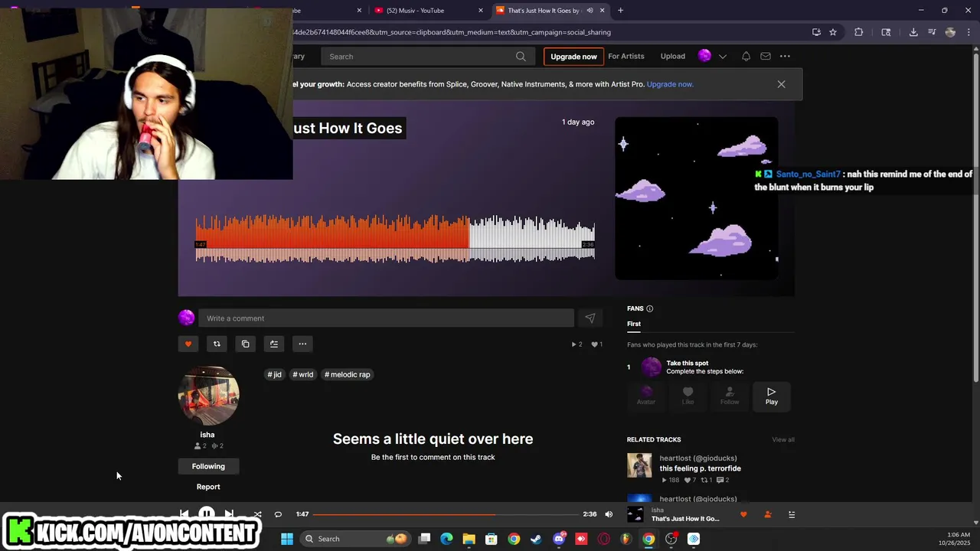This screenshot has height=551, width=980.
Task: Copy the track link icon
Action: click(x=245, y=344)
